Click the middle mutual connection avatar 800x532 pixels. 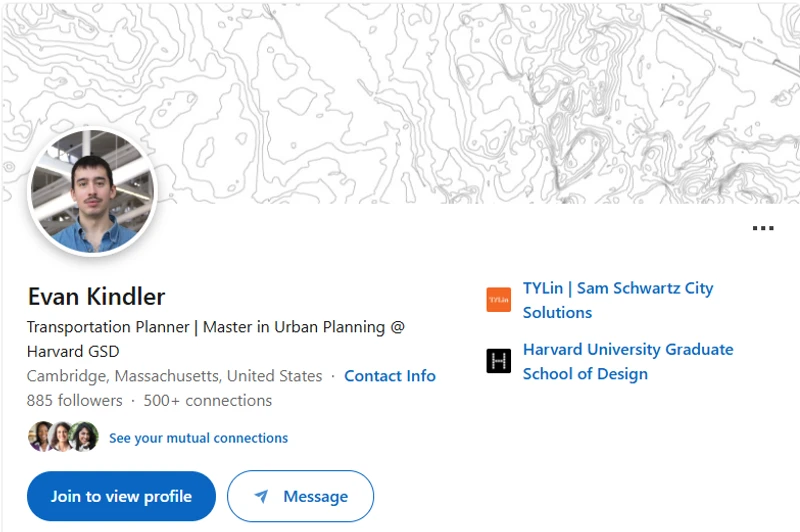click(62, 437)
